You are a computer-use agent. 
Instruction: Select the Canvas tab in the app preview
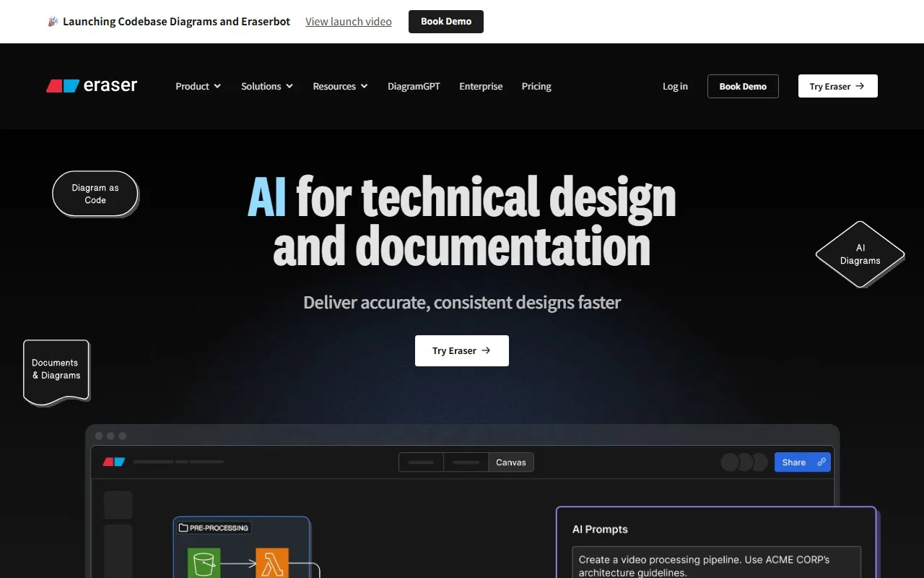coord(510,462)
